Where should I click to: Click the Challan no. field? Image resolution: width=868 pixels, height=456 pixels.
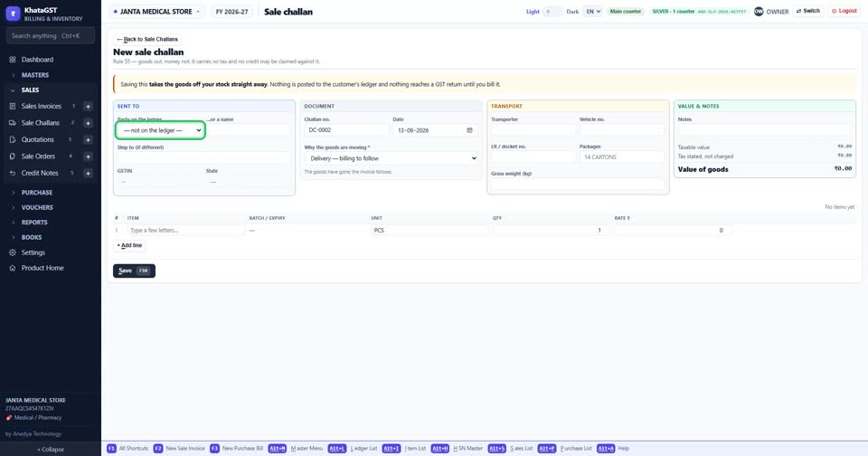click(x=346, y=130)
